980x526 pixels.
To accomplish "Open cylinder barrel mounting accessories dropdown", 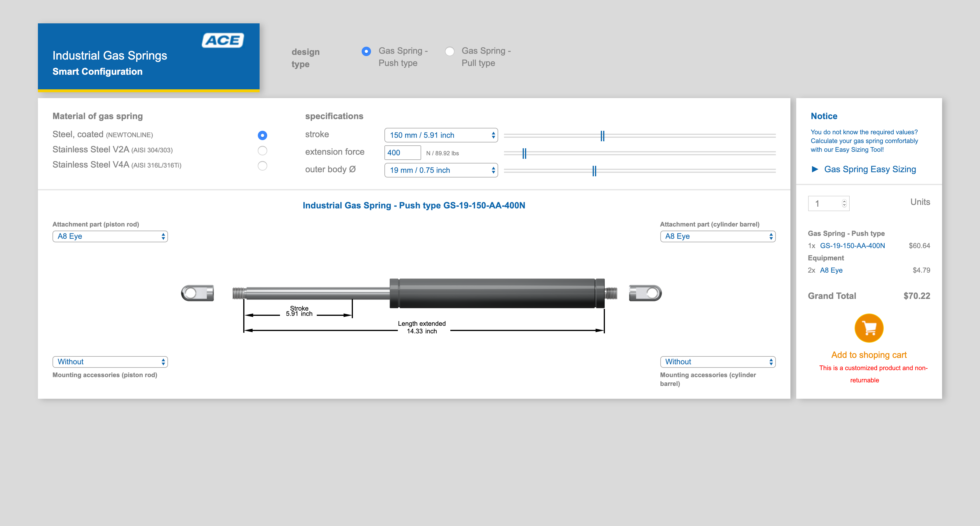I will (717, 362).
